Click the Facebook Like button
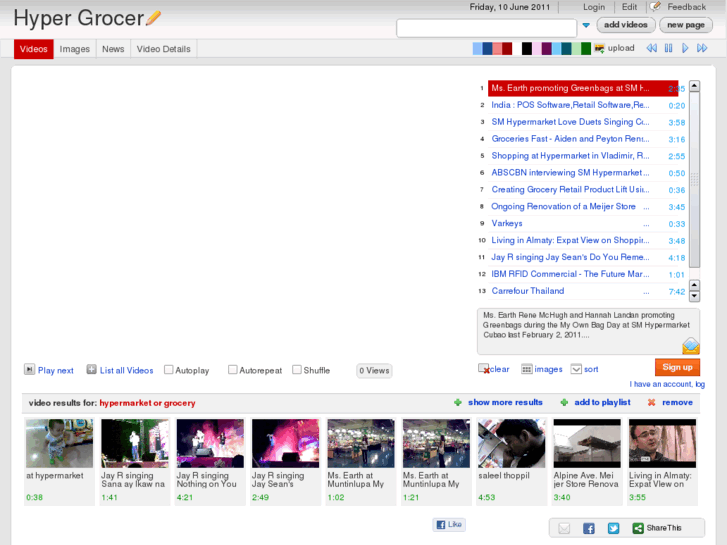The image size is (727, 545). tap(449, 525)
